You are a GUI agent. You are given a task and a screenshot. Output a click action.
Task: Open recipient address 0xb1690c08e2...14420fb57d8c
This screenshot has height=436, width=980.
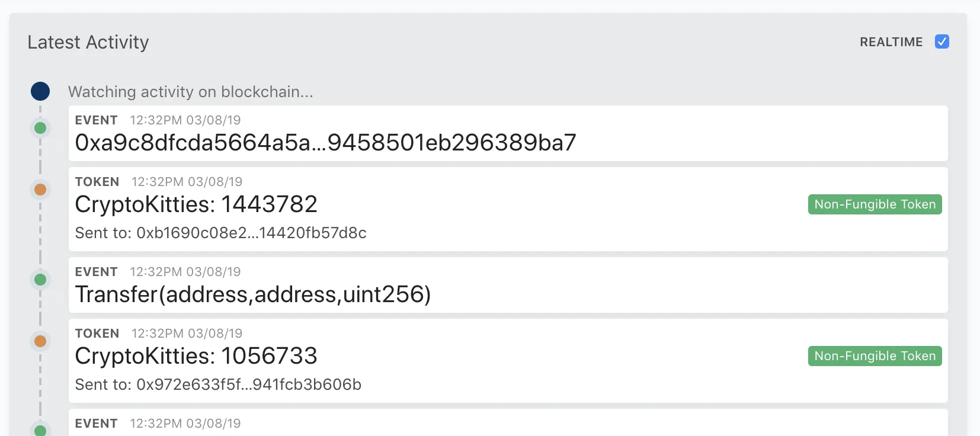251,233
